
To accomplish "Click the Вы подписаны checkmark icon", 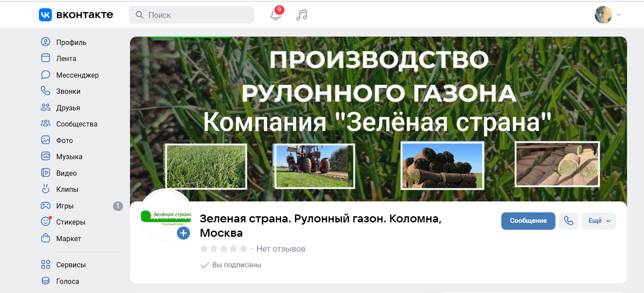I will (x=204, y=265).
